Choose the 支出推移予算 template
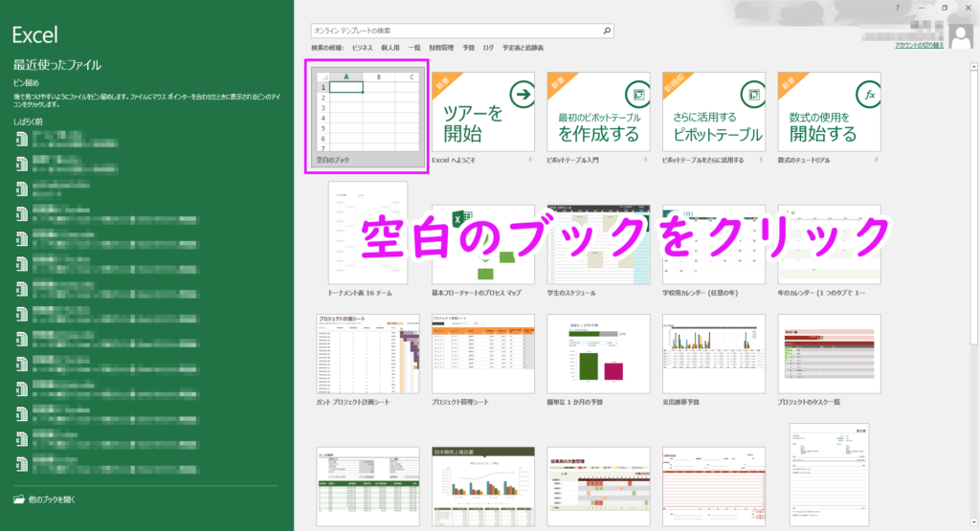Image resolution: width=980 pixels, height=531 pixels. 714,354
